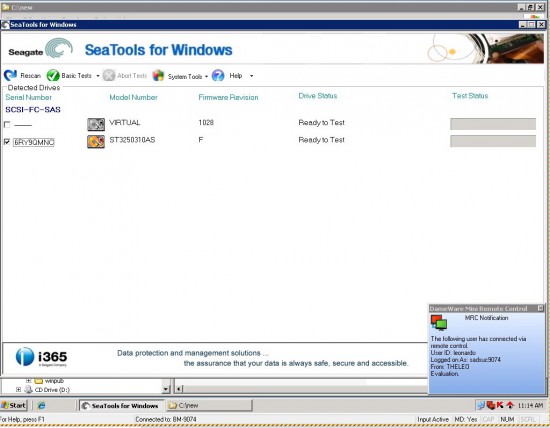Screen dimensions: 550x428
Task: Click the Seagate swirl logo
Action: [59, 48]
